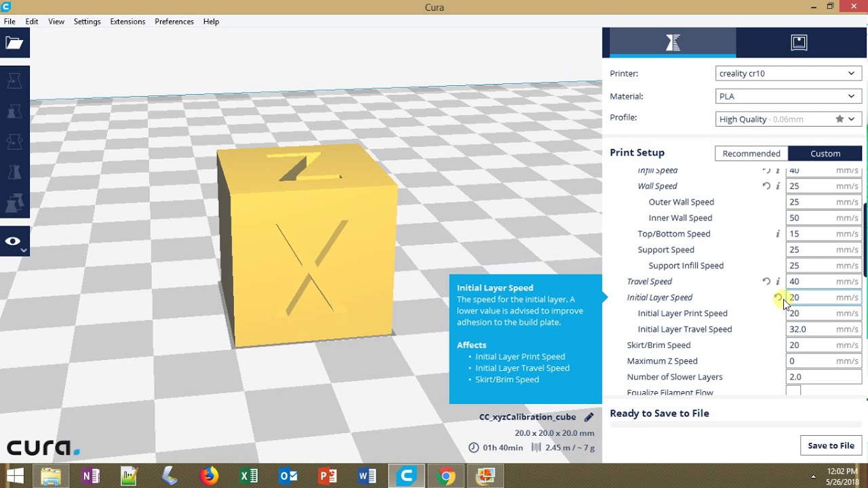This screenshot has width=868, height=488.
Task: Select the Scale tool in left toolbar
Action: coord(14,111)
